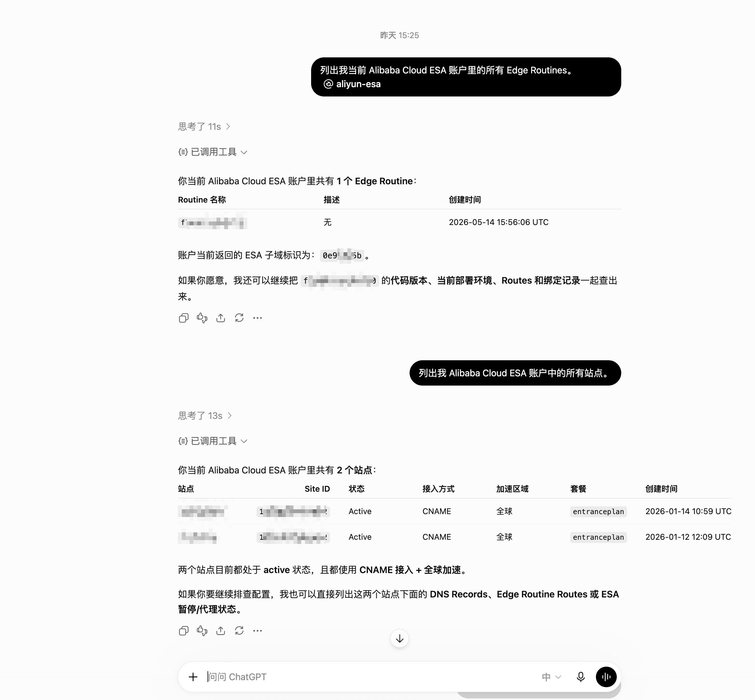Focus the "问问 ChatGPT" message box
The image size is (755, 700).
click(x=371, y=677)
